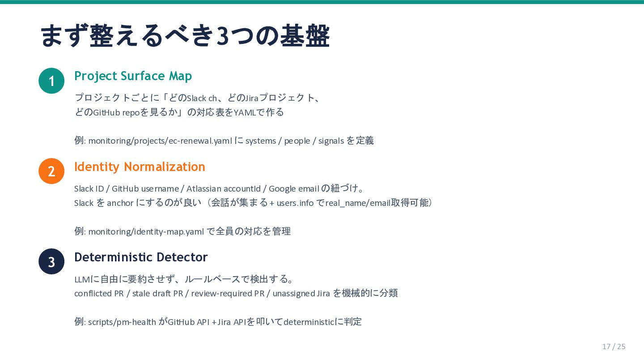Image resolution: width=644 pixels, height=363 pixels.
Task: Click the line mentioning GitHub repo and YAML
Action: point(179,112)
